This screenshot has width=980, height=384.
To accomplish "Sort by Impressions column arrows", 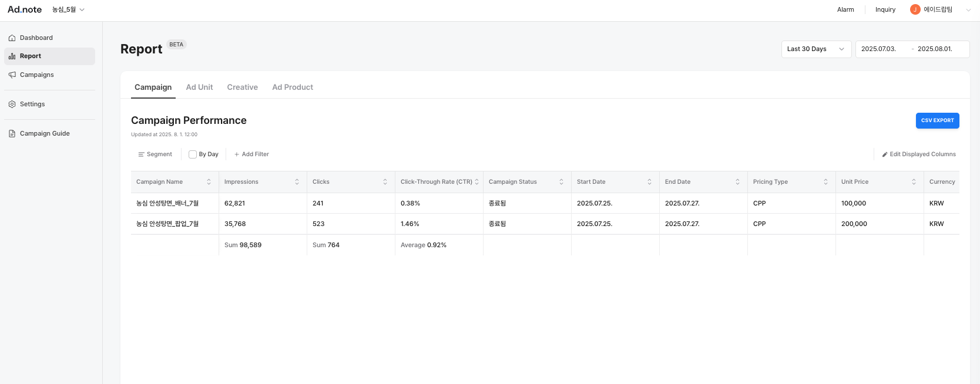I will coord(297,182).
